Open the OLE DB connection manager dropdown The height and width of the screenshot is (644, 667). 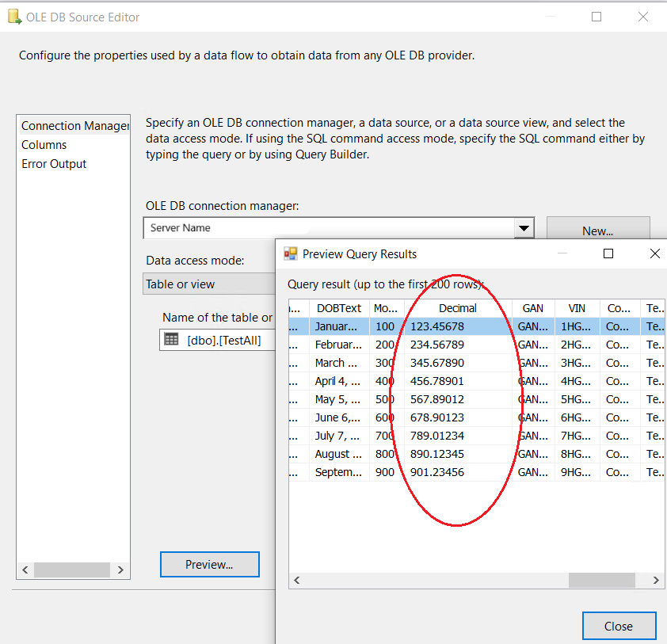(x=524, y=228)
